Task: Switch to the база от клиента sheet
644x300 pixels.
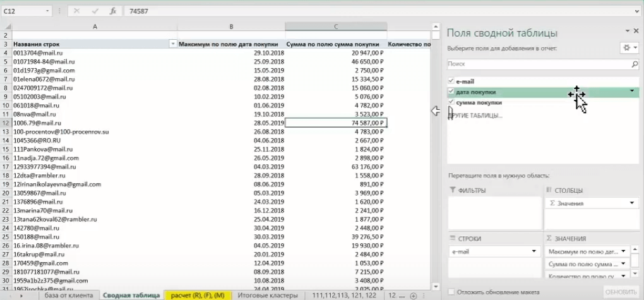Action: (x=69, y=295)
